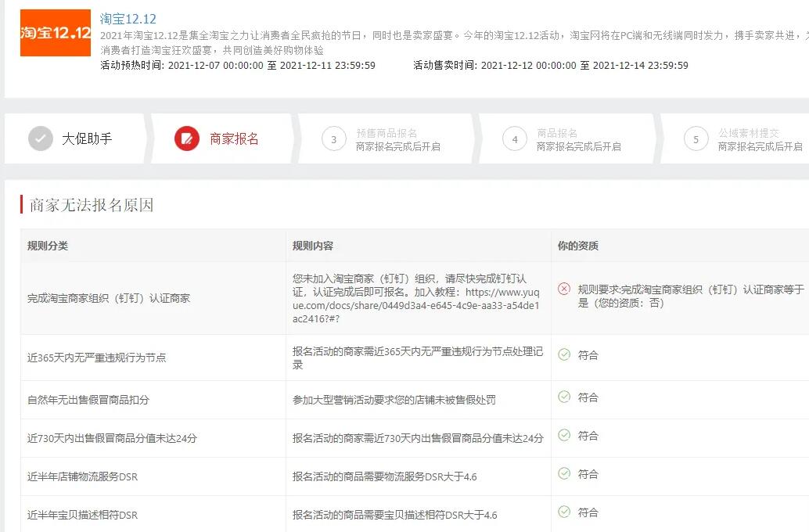
Task: Open the 大促助手 step tab
Action: point(75,138)
